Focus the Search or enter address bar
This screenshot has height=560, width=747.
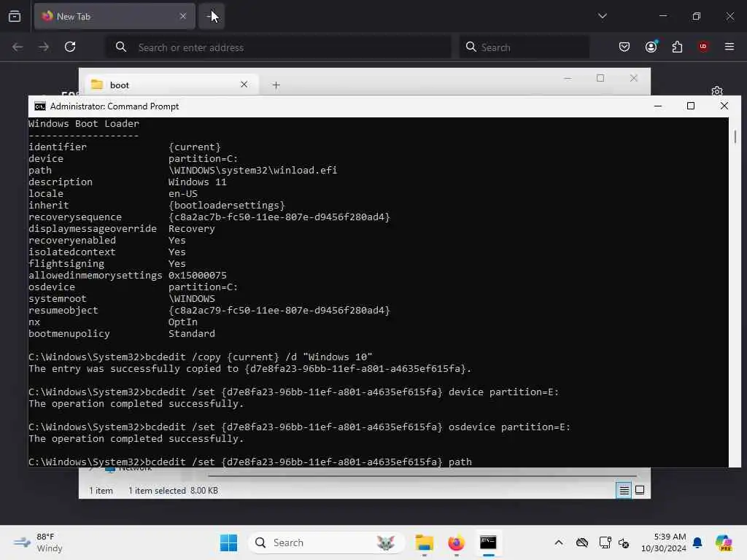279,47
